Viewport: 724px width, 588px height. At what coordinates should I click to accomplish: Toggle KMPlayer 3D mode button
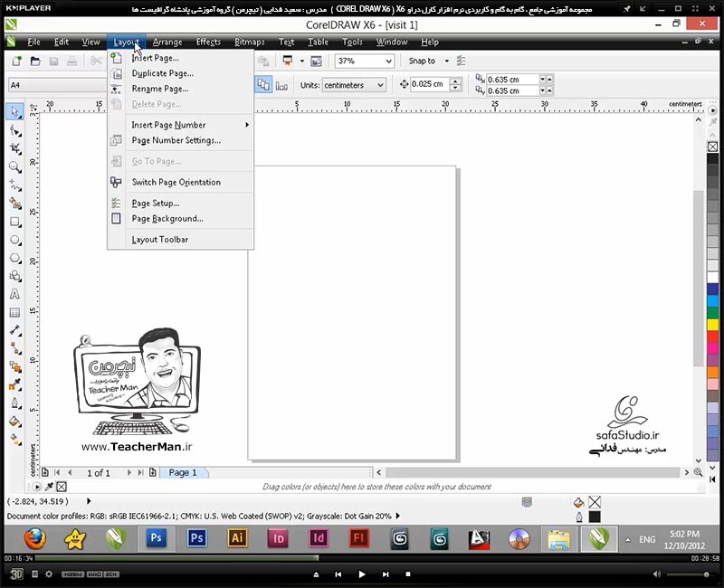(x=16, y=574)
